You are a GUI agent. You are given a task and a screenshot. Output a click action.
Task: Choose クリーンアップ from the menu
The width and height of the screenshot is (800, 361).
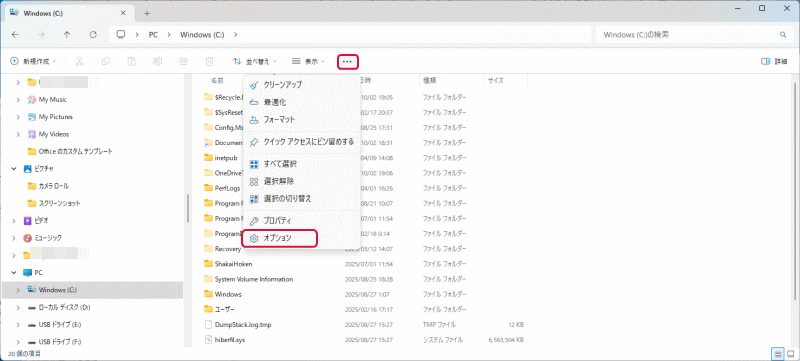click(302, 85)
